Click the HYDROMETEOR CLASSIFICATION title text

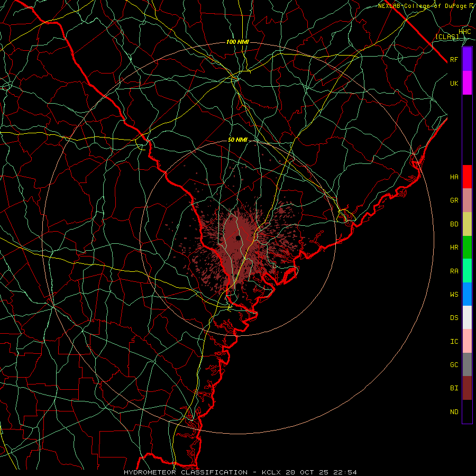(186, 472)
